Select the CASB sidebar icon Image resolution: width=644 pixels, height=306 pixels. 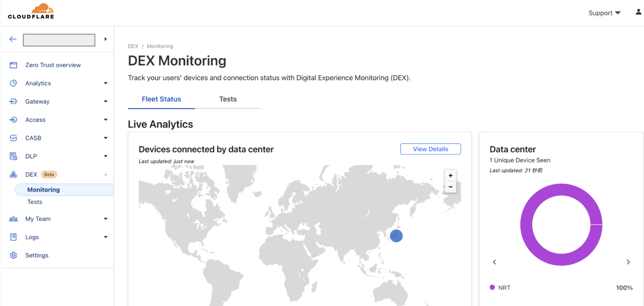click(13, 138)
